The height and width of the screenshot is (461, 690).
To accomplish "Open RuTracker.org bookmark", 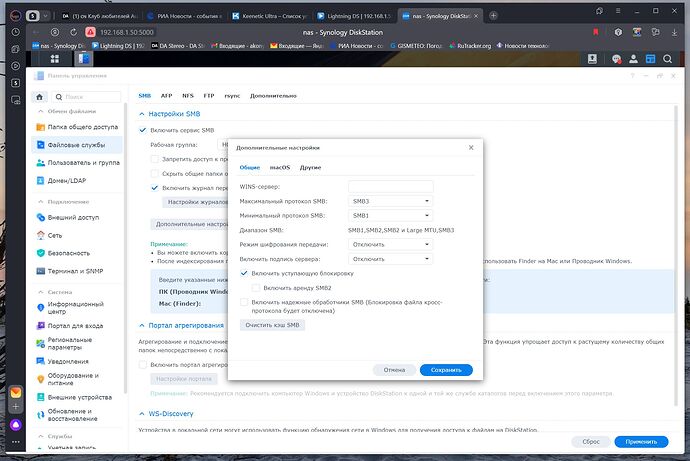I will pyautogui.click(x=470, y=46).
